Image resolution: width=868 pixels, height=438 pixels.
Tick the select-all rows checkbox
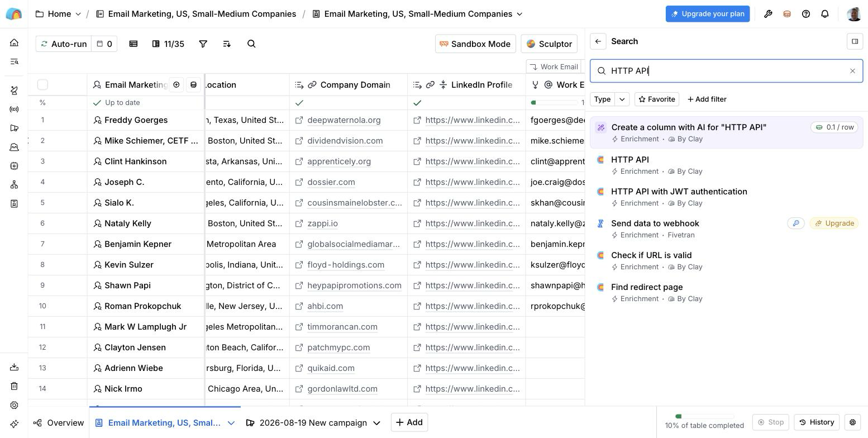point(42,84)
